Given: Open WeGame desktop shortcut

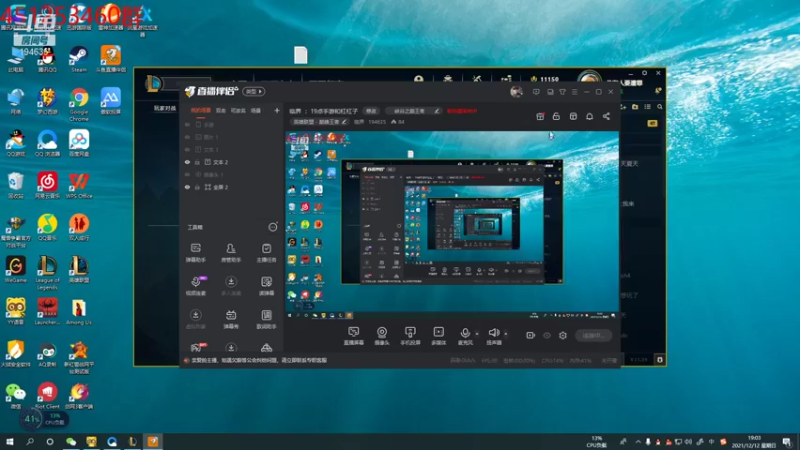Looking at the screenshot, I should point(15,270).
